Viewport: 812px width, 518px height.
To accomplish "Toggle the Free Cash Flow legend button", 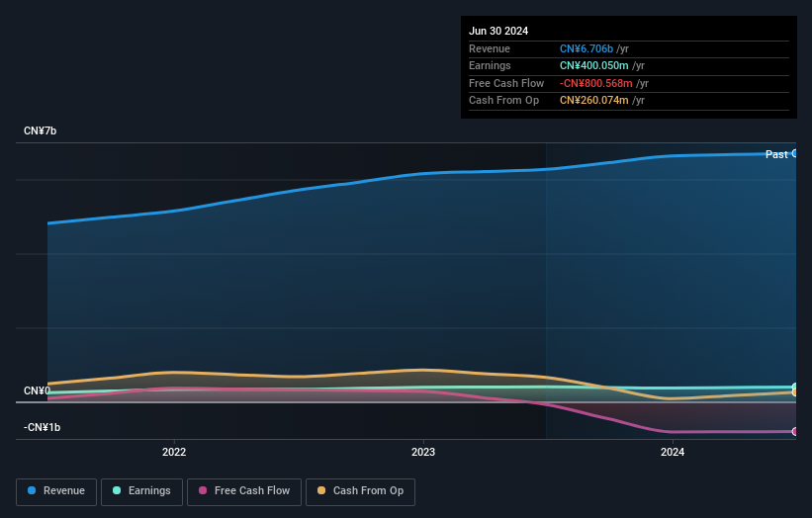I will tap(244, 491).
